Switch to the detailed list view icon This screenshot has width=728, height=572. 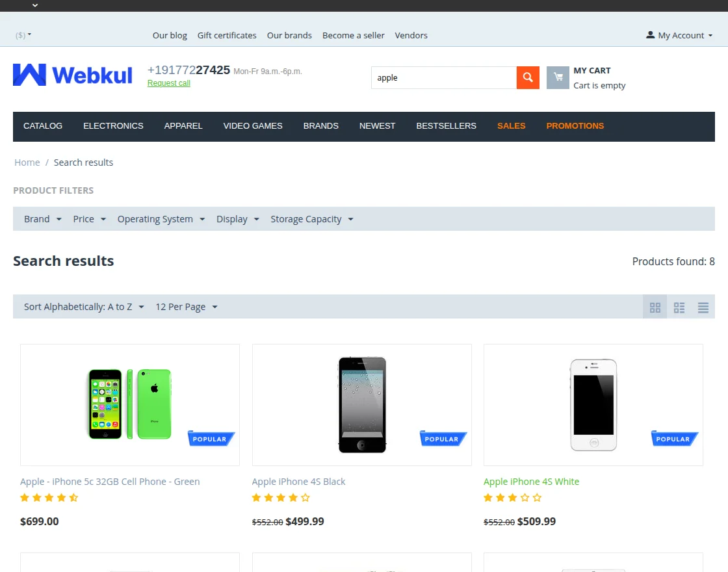click(x=679, y=307)
